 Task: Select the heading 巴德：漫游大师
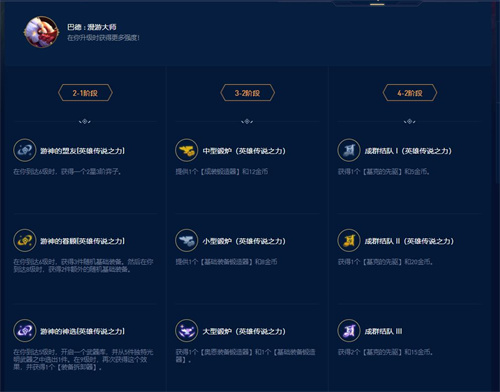pyautogui.click(x=92, y=27)
